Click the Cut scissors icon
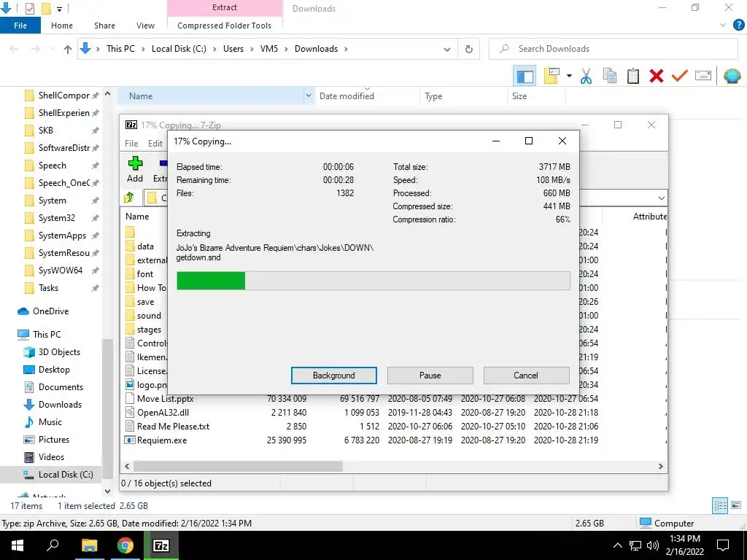Image resolution: width=747 pixels, height=560 pixels. [586, 76]
